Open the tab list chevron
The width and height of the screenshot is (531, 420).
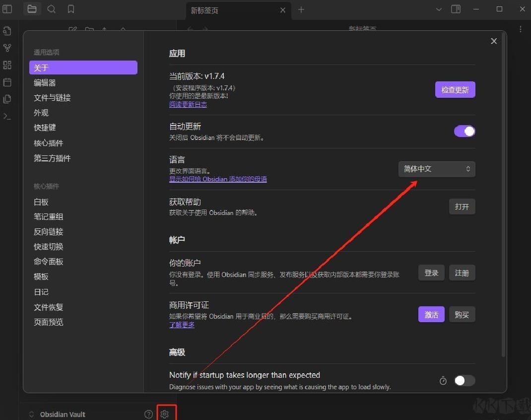(439, 9)
